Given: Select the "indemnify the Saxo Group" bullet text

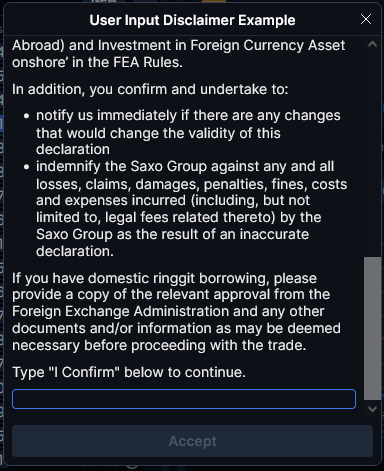Looking at the screenshot, I should pyautogui.click(x=192, y=209).
